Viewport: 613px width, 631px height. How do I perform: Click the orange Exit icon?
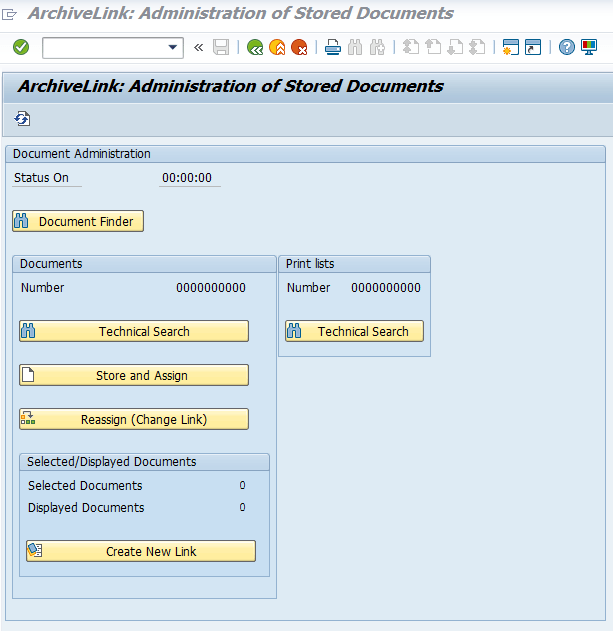277,47
